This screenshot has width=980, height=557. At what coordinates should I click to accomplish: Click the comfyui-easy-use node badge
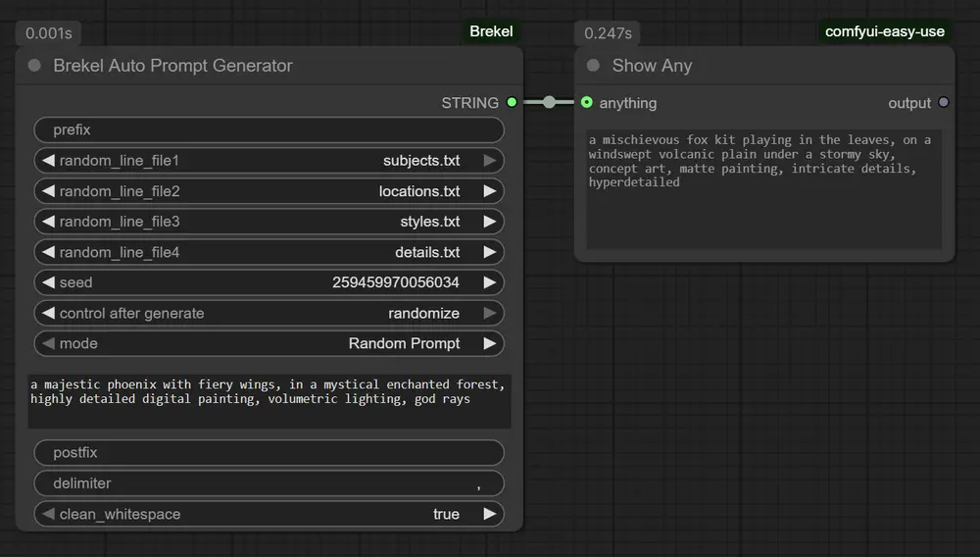point(884,31)
